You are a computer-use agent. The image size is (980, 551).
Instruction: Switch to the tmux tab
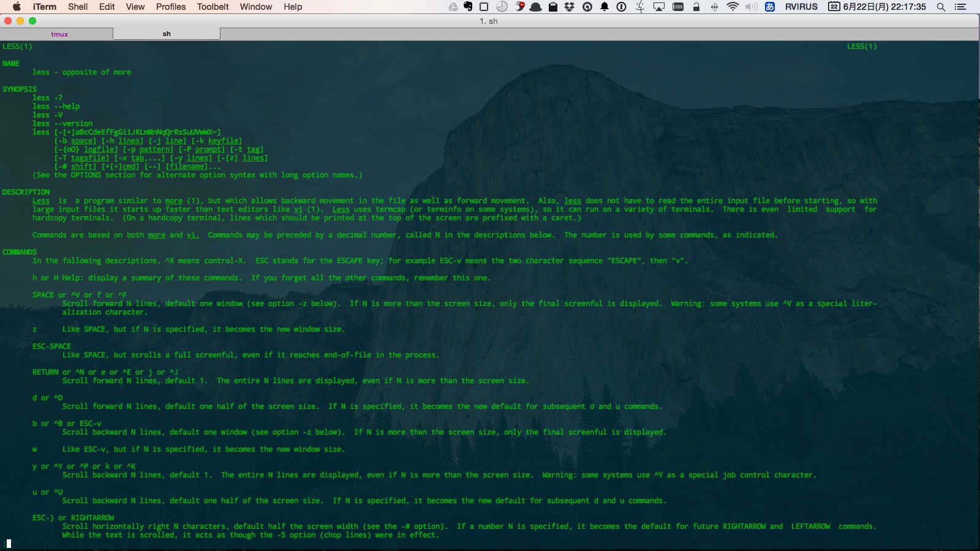click(59, 34)
